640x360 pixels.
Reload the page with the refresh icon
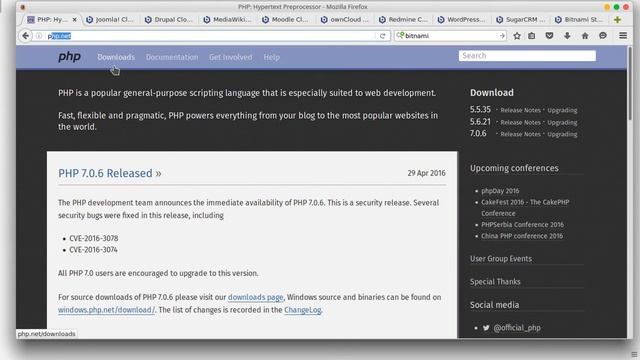[x=382, y=36]
